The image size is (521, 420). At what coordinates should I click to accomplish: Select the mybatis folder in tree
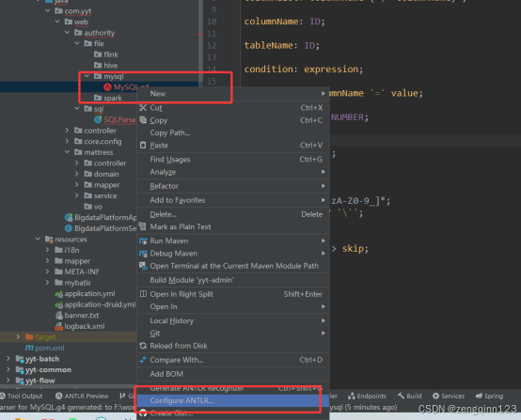click(x=72, y=283)
